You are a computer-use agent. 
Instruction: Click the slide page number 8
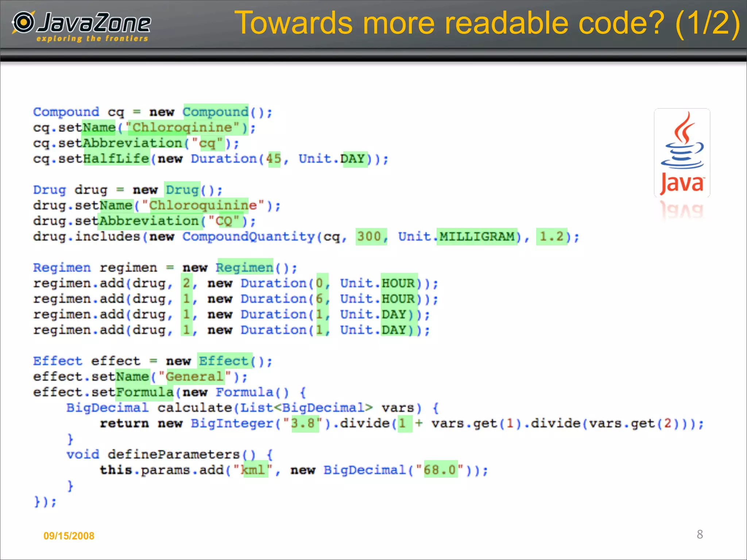(x=699, y=534)
